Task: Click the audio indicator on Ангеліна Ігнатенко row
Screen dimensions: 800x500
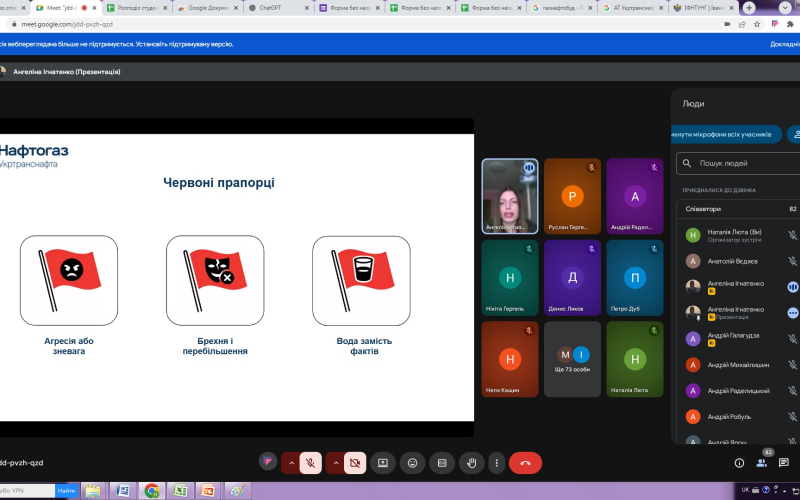Action: point(792,287)
